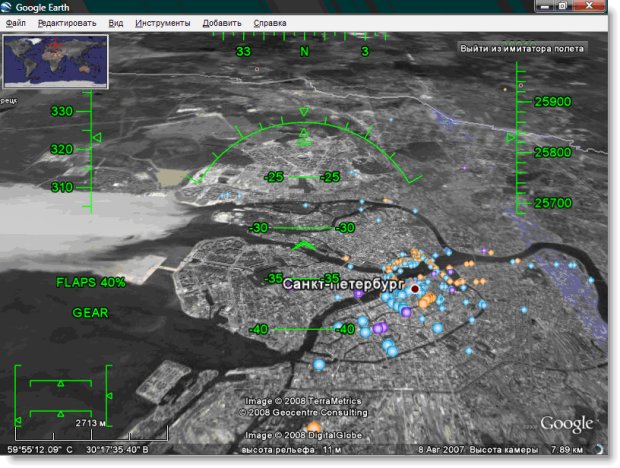Open the Файл menu
This screenshot has height=468, width=620.
click(x=15, y=23)
